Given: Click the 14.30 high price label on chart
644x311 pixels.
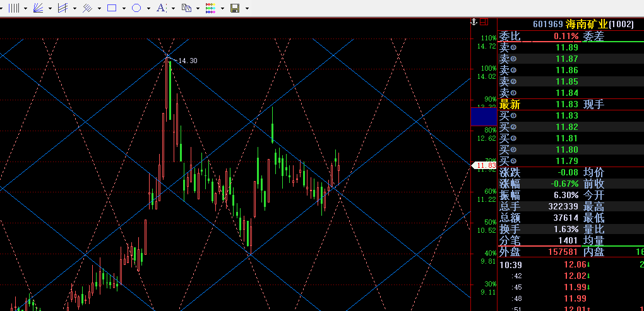Looking at the screenshot, I should [188, 61].
